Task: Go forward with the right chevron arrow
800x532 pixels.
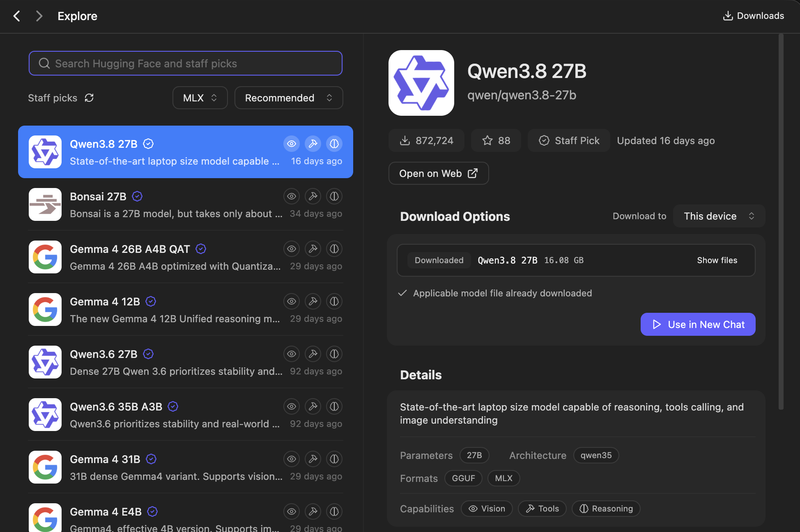Action: pyautogui.click(x=39, y=16)
